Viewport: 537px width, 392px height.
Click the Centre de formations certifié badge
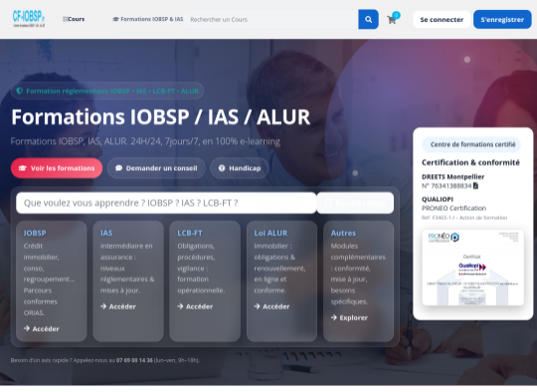(471, 144)
